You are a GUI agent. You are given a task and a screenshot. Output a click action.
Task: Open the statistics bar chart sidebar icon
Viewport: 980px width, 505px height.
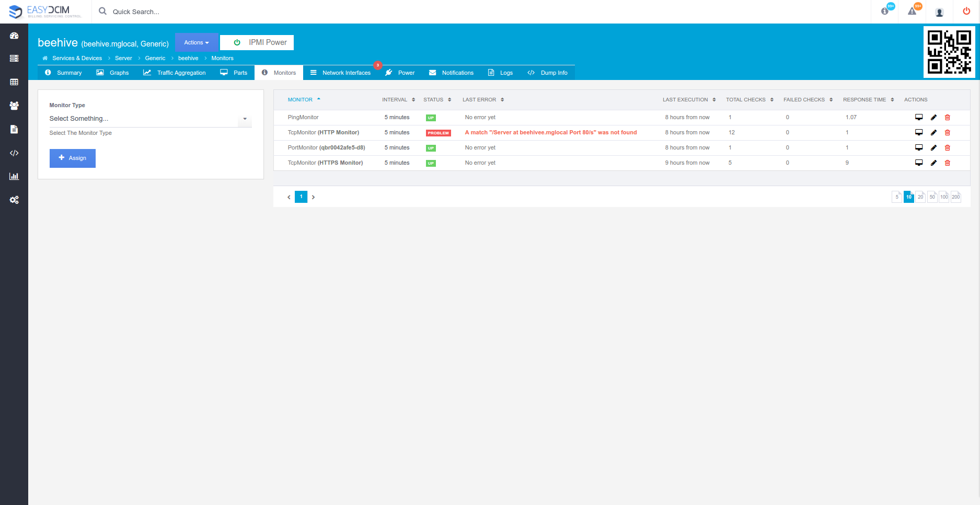14,176
